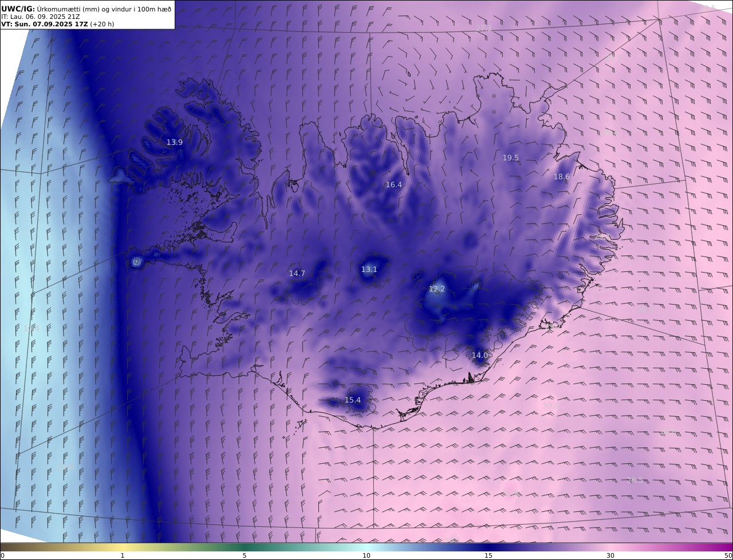This screenshot has width=733, height=560.
Task: Click the 14.7 value in west-central Iceland
Action: pos(297,274)
